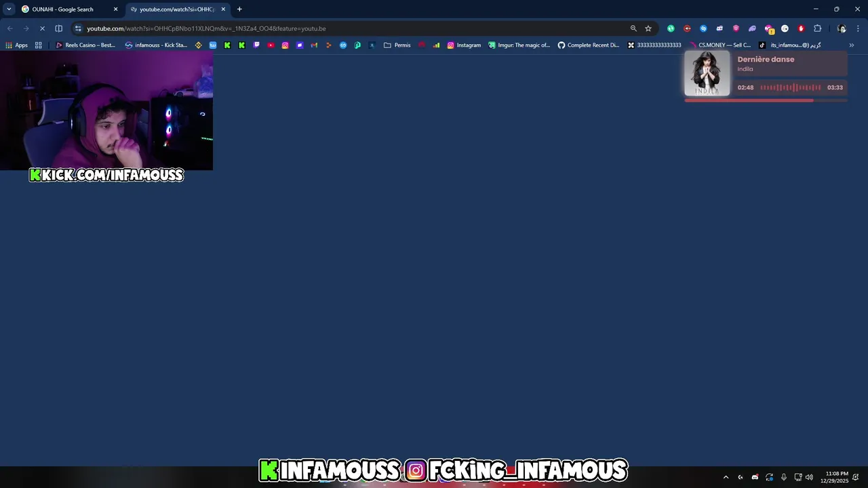The width and height of the screenshot is (868, 488).
Task: Open the 333333333333333 bookmark
Action: coord(654,45)
